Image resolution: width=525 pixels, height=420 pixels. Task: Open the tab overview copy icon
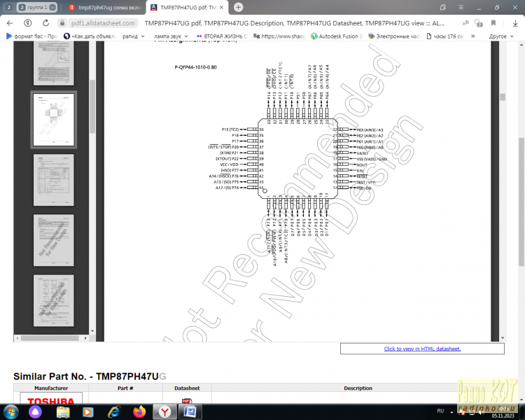tap(443, 8)
